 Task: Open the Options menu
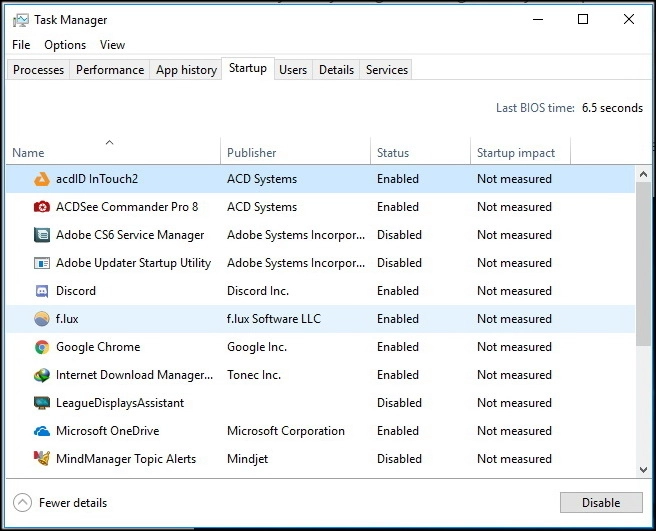65,45
